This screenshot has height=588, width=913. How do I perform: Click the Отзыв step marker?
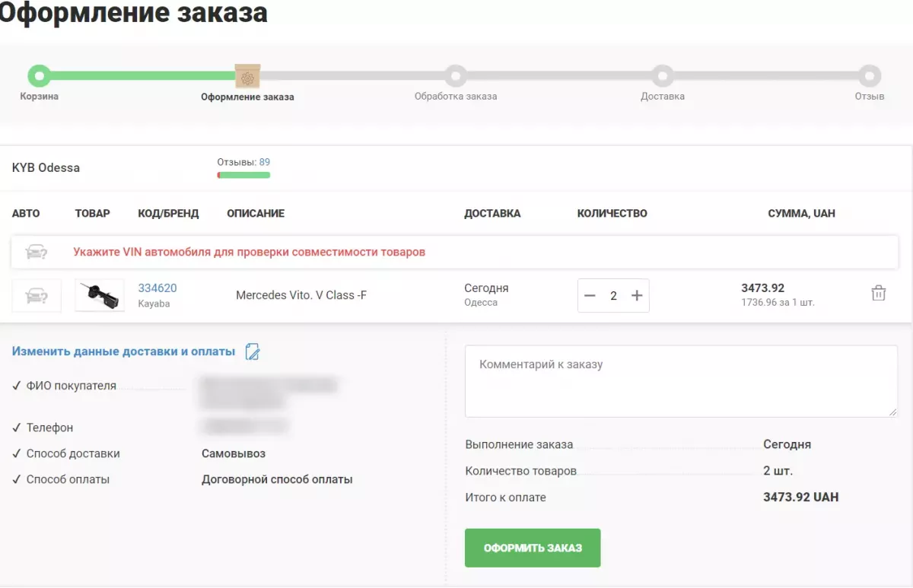(x=870, y=76)
